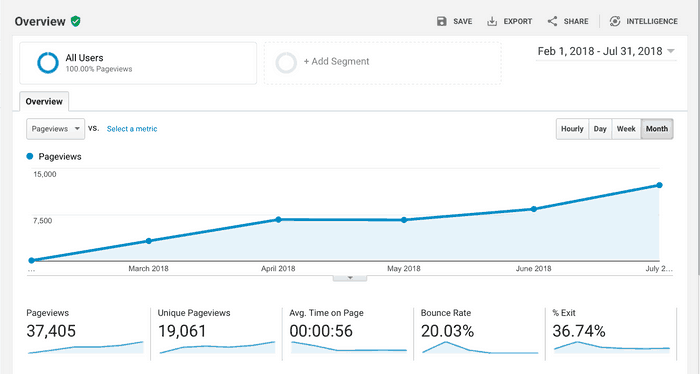Click the Share network icon
This screenshot has height=374, width=700.
pos(552,21)
